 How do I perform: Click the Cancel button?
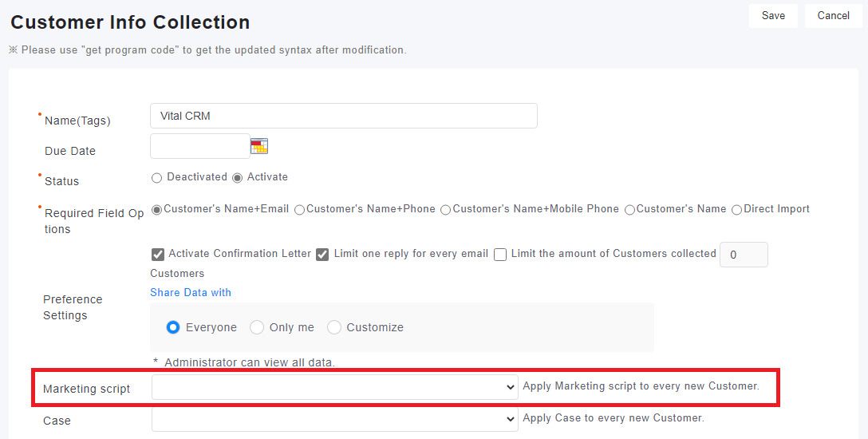pos(833,16)
